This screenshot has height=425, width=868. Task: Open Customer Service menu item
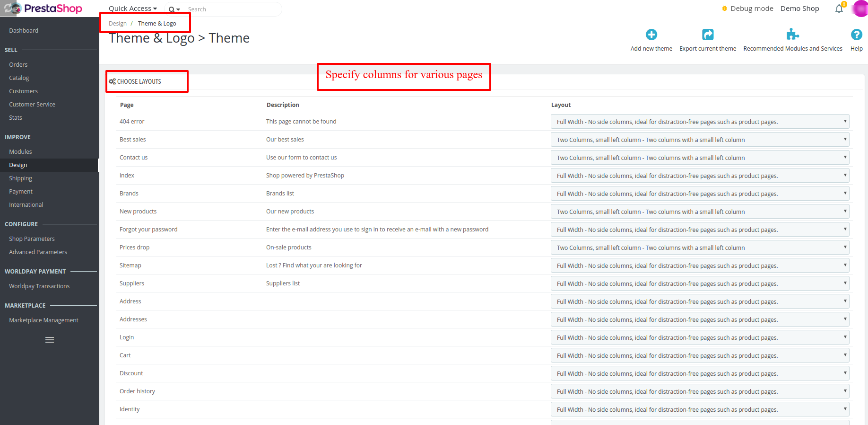point(32,104)
